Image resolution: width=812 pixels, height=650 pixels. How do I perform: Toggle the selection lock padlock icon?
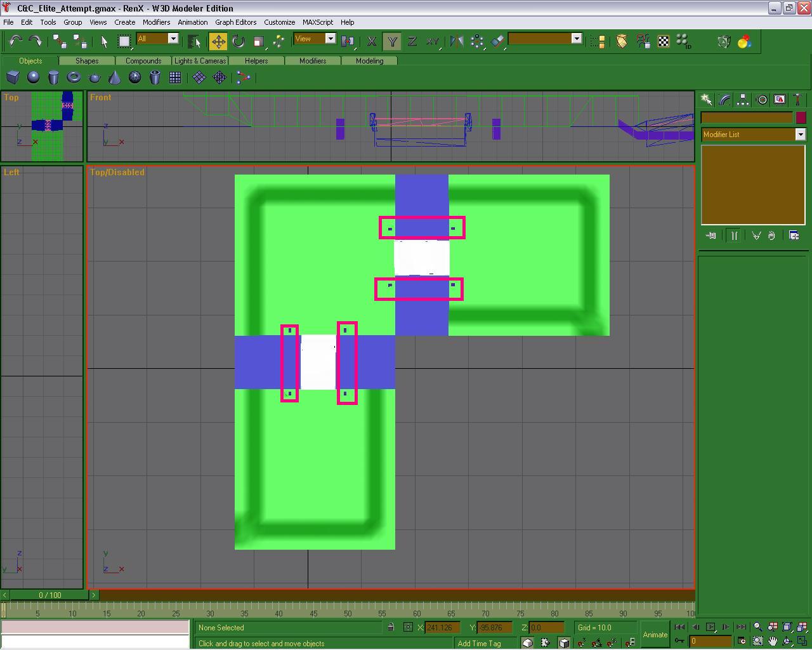click(x=391, y=627)
